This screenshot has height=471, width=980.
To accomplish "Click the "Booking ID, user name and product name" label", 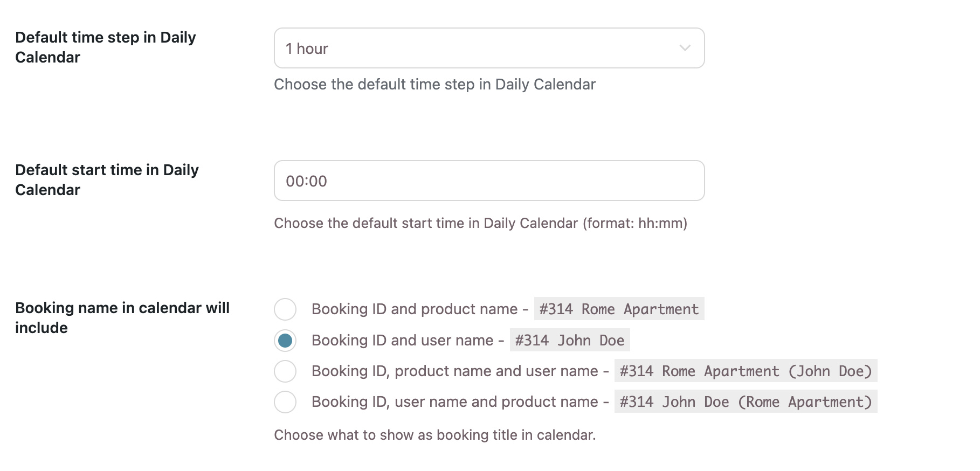I will coord(454,402).
